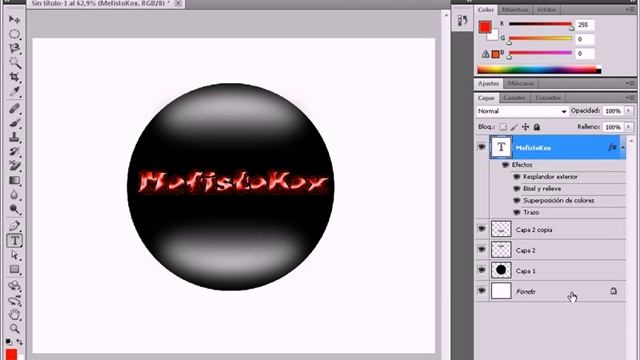Select the Horizontal Type tool
Image resolution: width=640 pixels, height=360 pixels.
coord(14,240)
